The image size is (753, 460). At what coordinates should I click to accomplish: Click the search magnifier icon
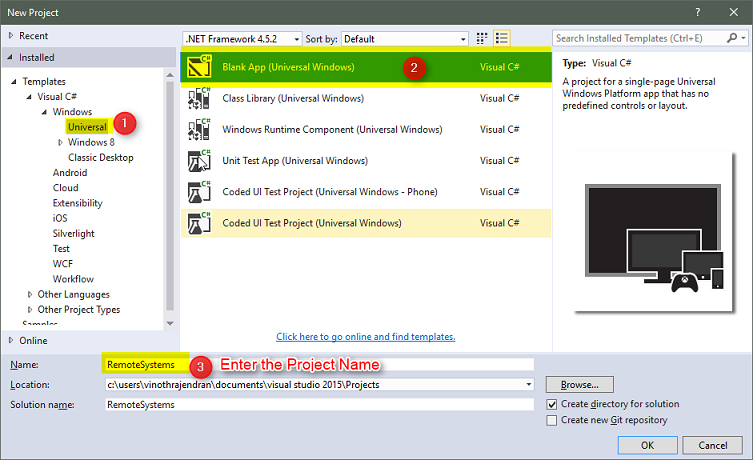pos(732,38)
